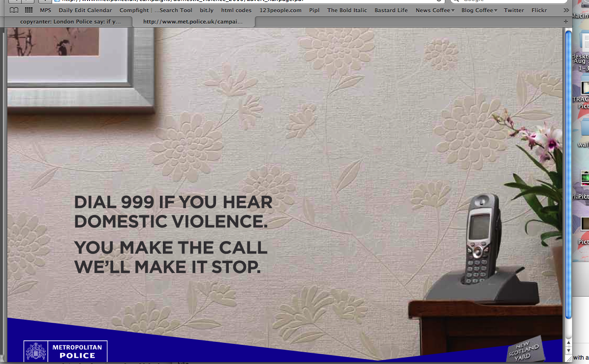Open the Compfight Search Tool bookmark
This screenshot has height=364, width=589.
tap(156, 10)
